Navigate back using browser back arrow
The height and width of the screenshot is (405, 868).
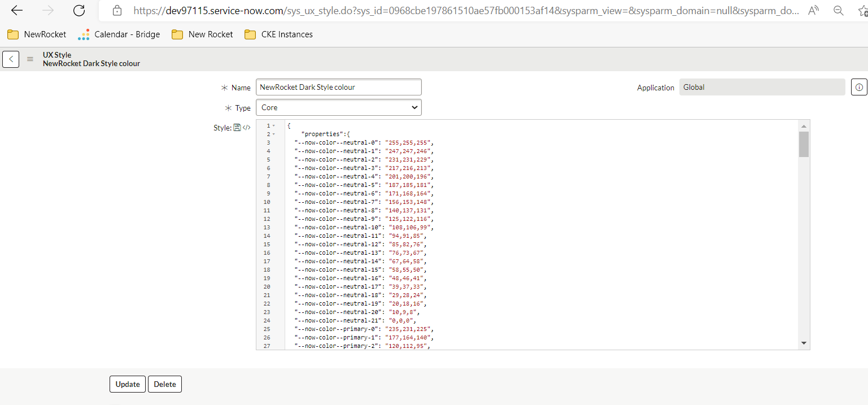[16, 10]
